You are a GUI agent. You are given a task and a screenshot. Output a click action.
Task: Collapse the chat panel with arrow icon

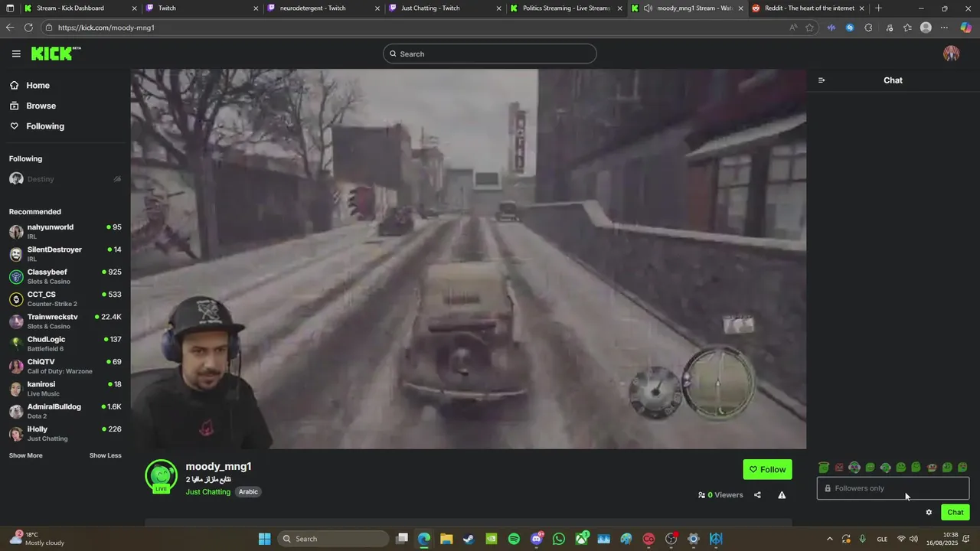pyautogui.click(x=822, y=80)
